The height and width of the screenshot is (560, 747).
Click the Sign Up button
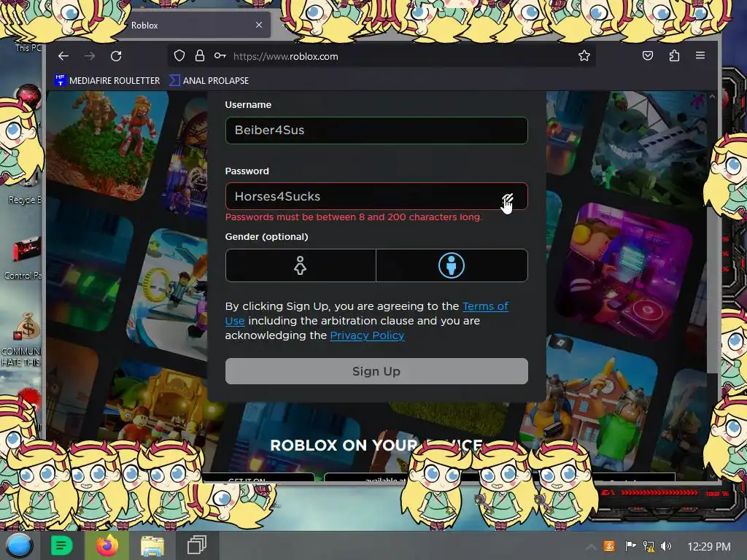[376, 371]
